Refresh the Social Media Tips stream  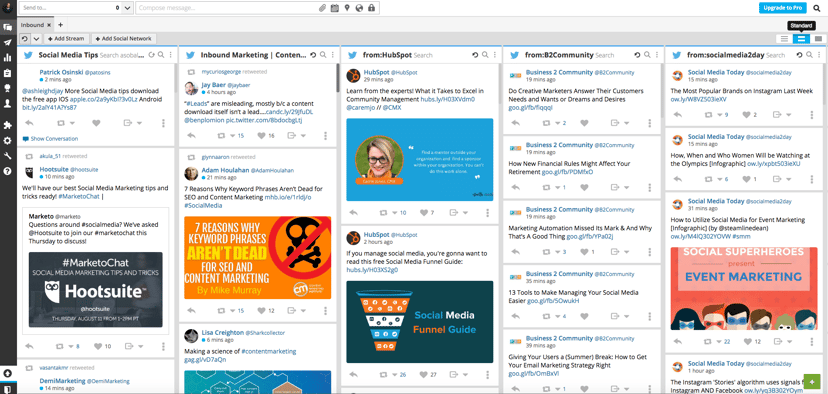(152, 55)
